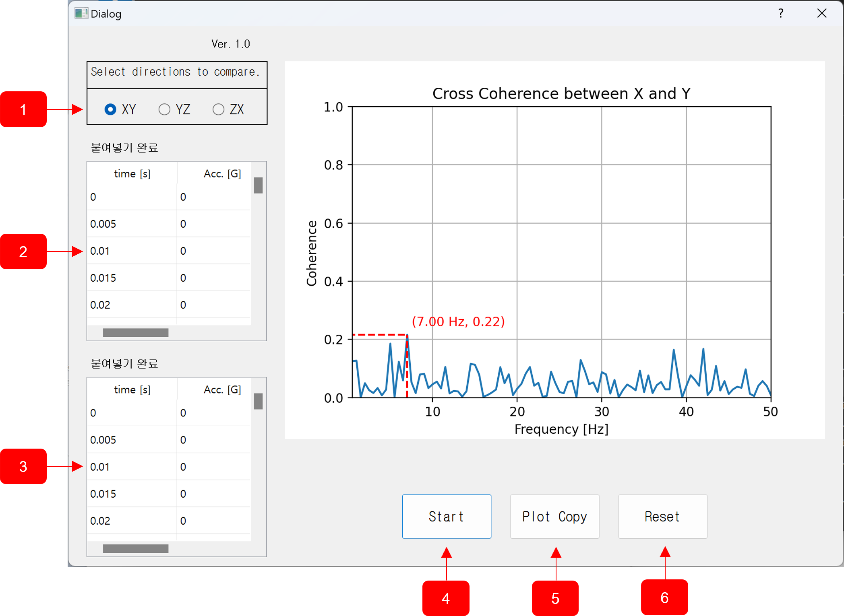Click the Dialog window title icon
Screen dimensions: 844x616
point(81,14)
